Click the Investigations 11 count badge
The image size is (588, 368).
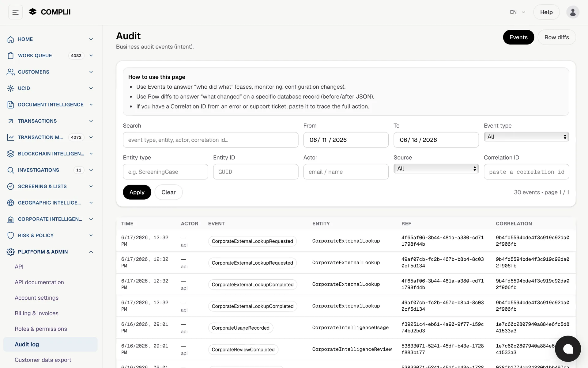79,170
